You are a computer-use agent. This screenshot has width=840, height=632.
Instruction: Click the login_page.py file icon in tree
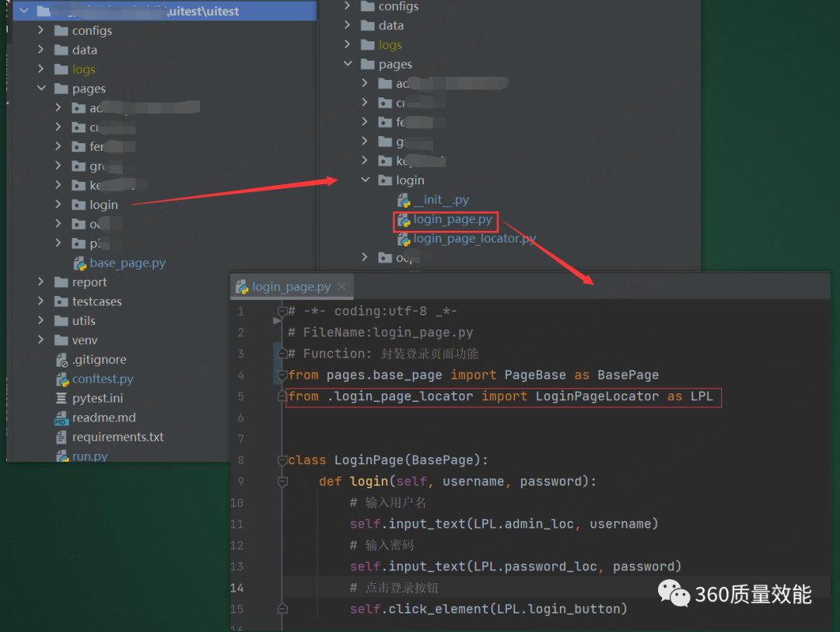(404, 219)
